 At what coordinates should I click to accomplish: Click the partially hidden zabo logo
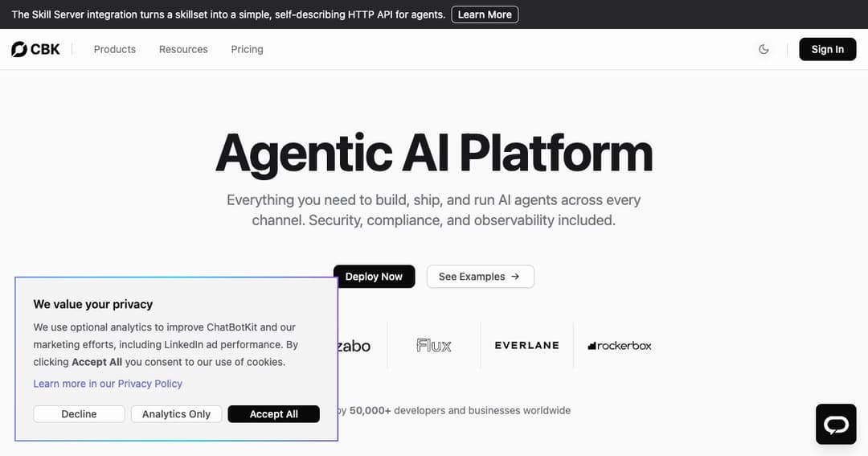point(354,347)
